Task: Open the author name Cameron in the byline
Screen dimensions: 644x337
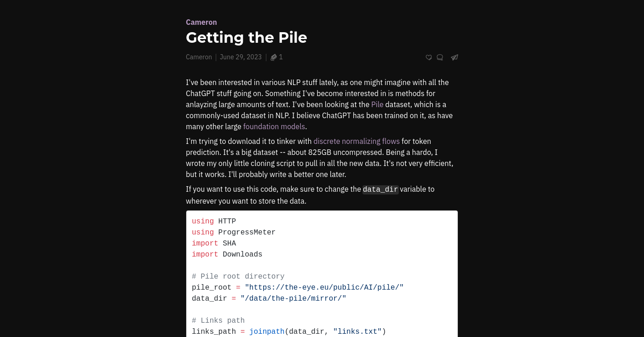Action: (x=199, y=57)
